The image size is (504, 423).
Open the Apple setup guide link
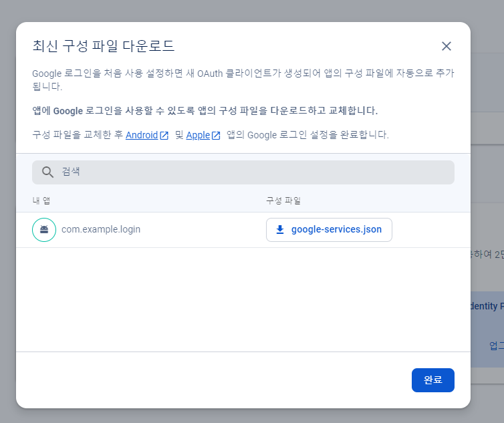(198, 135)
